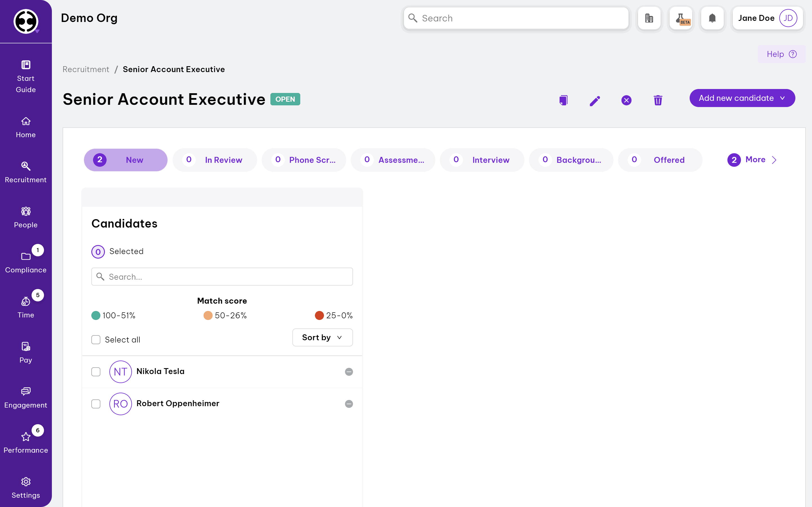Screen dimensions: 812x507
Task: Click the candidates Search field
Action: pos(222,277)
